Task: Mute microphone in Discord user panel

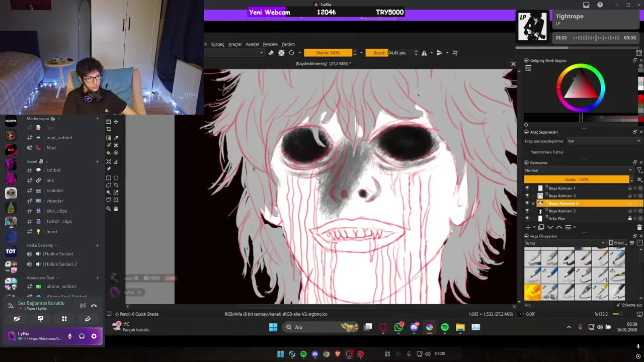Action: click(x=70, y=336)
